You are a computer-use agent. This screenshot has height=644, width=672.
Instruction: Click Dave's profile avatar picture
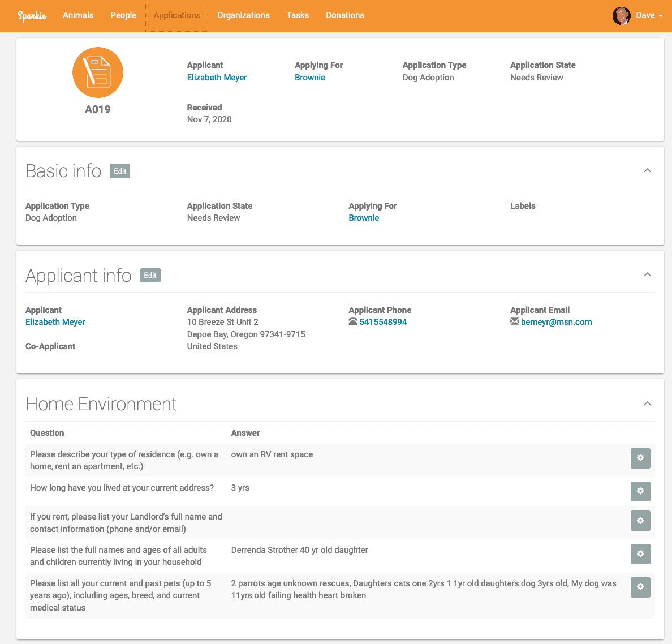tap(621, 15)
